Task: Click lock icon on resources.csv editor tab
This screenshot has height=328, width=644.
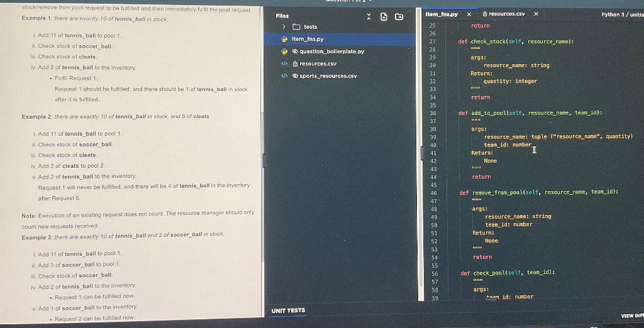Action: pyautogui.click(x=485, y=14)
